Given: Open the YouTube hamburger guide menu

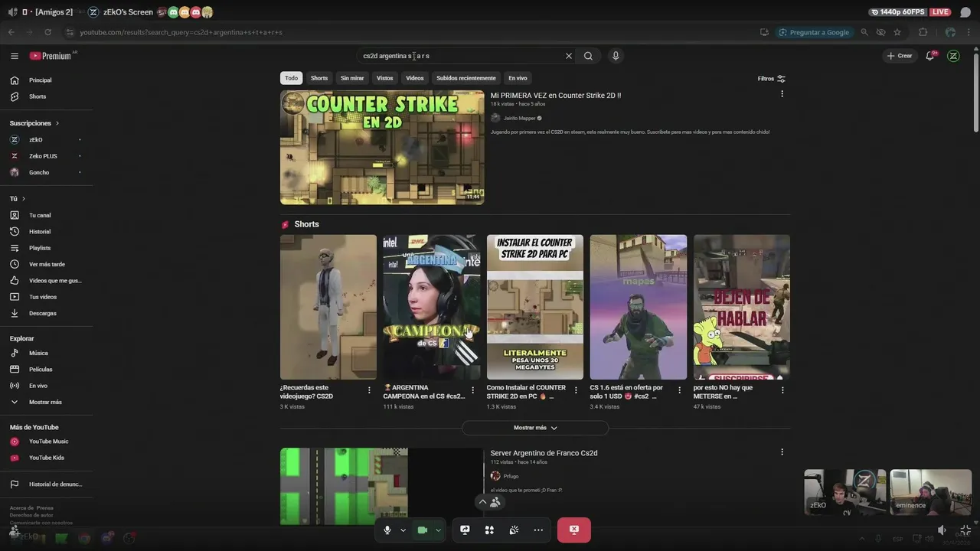Looking at the screenshot, I should tap(14, 56).
